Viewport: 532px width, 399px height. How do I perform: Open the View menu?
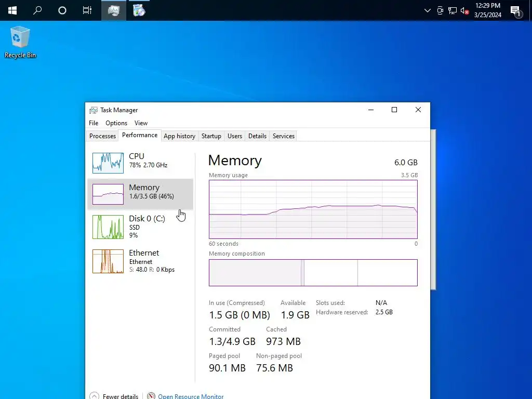point(141,123)
